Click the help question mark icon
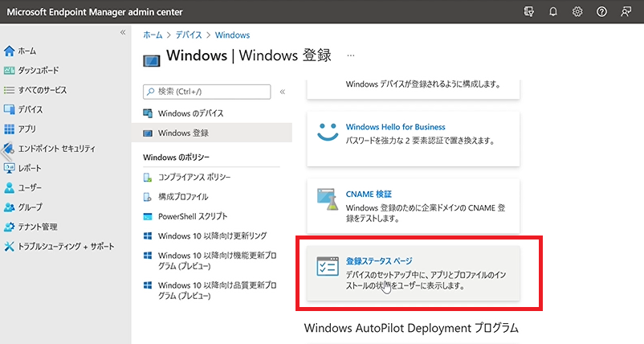Screen dimensions: 644x344 tap(601, 12)
